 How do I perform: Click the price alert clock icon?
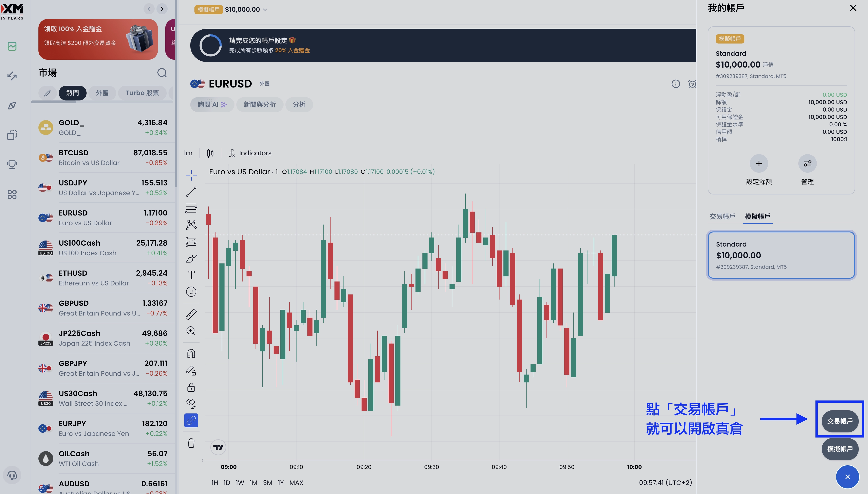click(692, 84)
